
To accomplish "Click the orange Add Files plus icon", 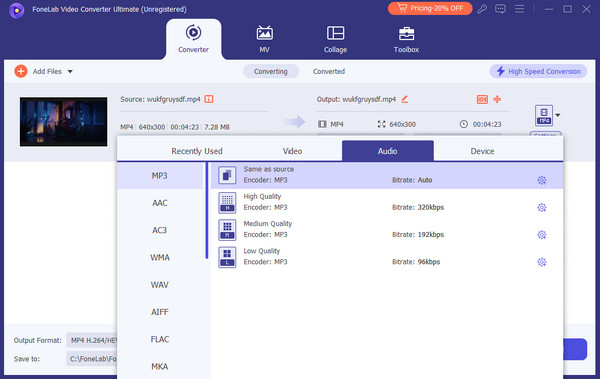I will click(21, 71).
